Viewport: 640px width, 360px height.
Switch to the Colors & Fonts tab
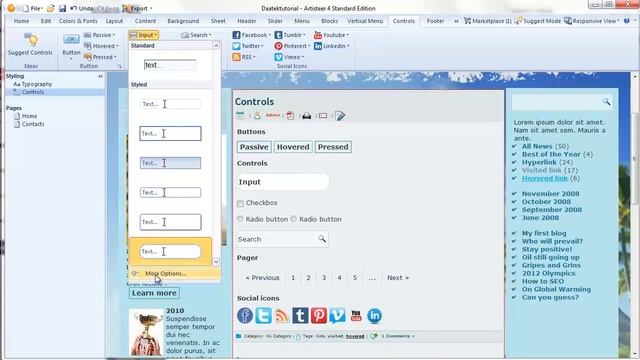click(78, 21)
